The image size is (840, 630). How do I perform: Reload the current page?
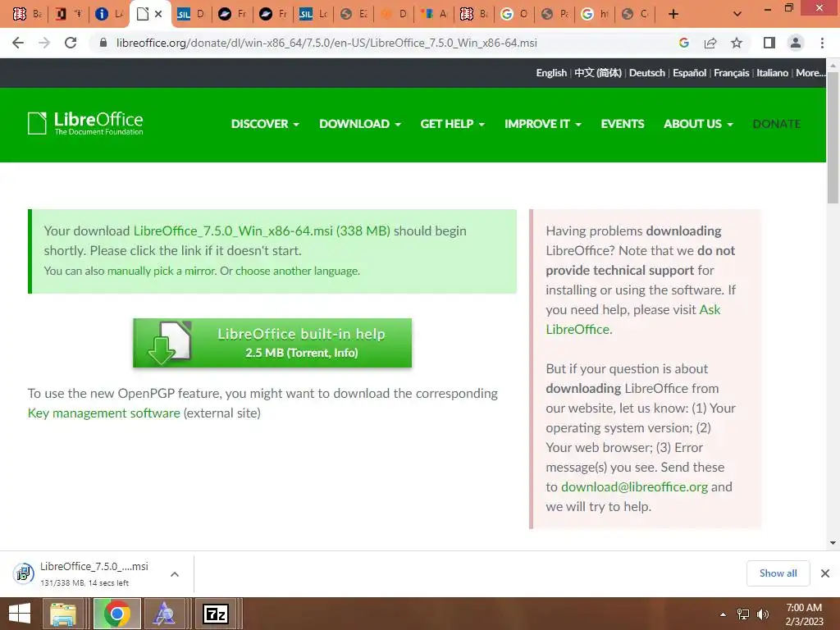[71, 43]
